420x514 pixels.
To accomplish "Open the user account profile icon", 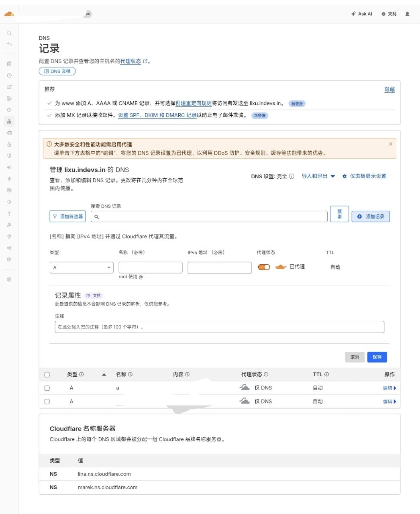I will coord(408,14).
